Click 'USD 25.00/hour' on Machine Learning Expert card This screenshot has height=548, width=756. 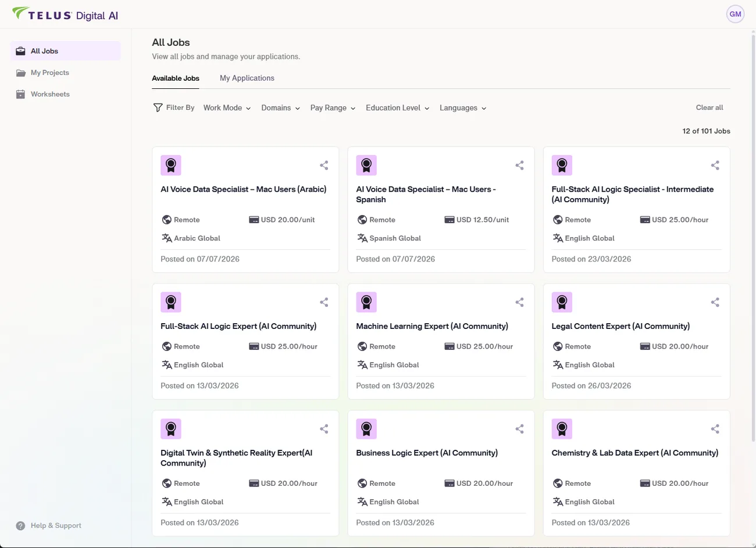point(484,346)
